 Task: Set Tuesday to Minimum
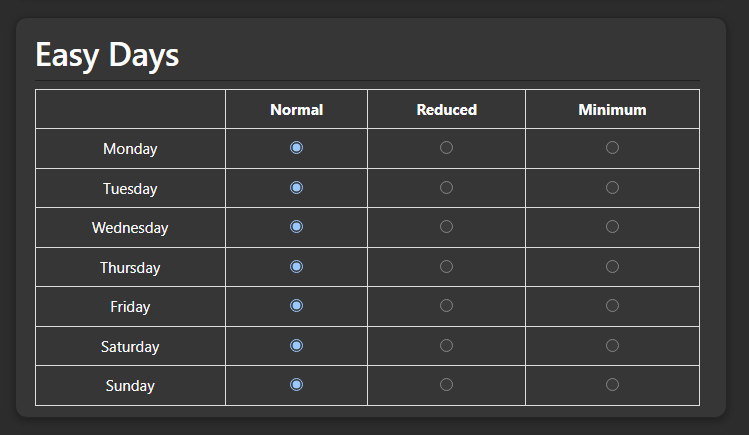click(612, 187)
